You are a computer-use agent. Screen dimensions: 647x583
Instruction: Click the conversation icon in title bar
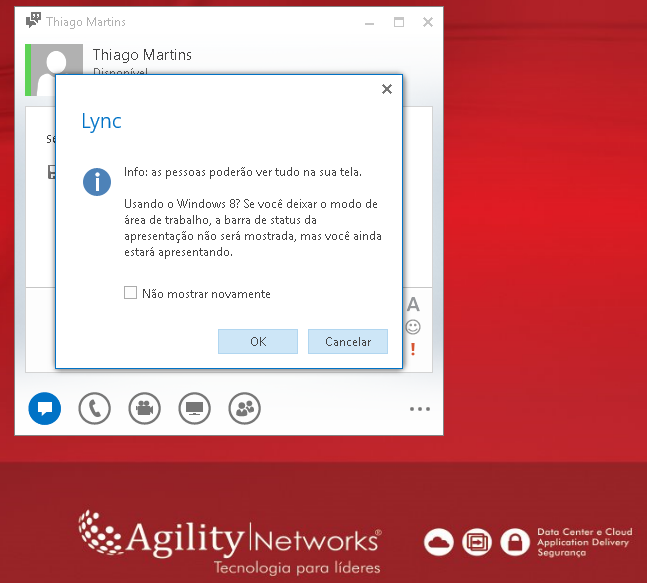tap(33, 21)
